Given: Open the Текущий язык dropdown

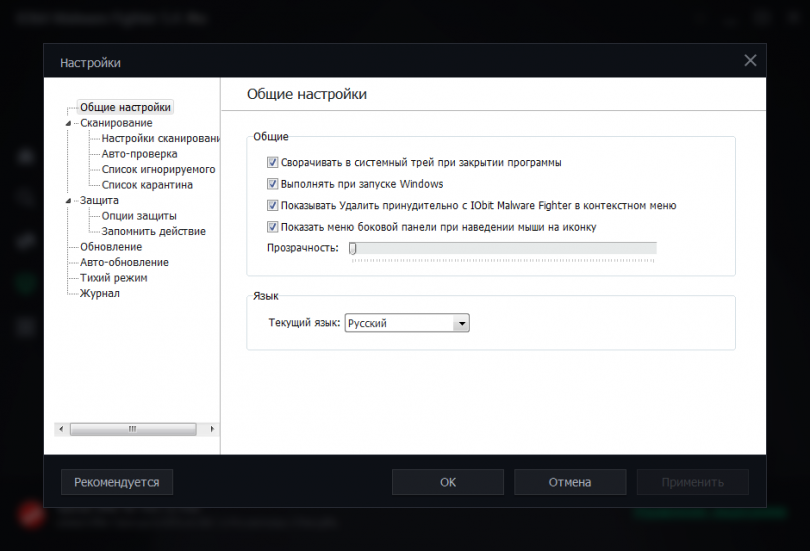Looking at the screenshot, I should coord(407,323).
